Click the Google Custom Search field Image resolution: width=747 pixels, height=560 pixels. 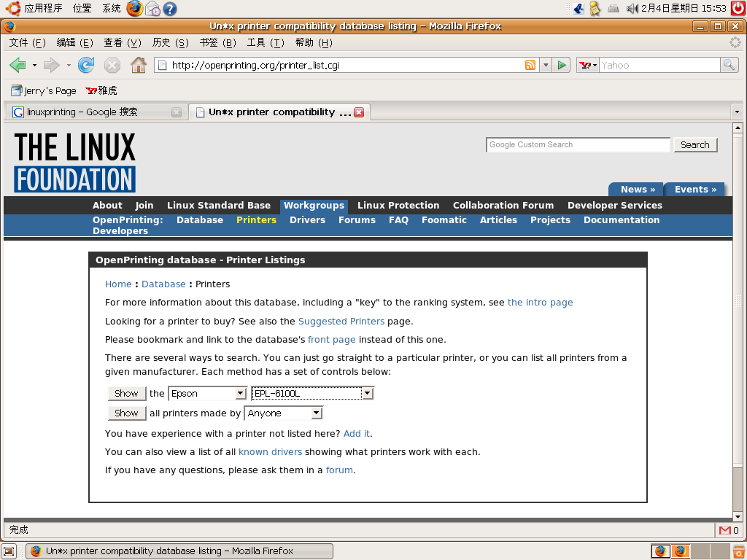tap(578, 145)
